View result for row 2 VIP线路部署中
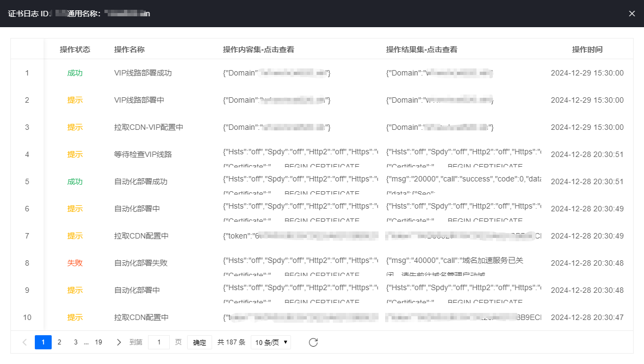This screenshot has height=364, width=644. tap(439, 100)
